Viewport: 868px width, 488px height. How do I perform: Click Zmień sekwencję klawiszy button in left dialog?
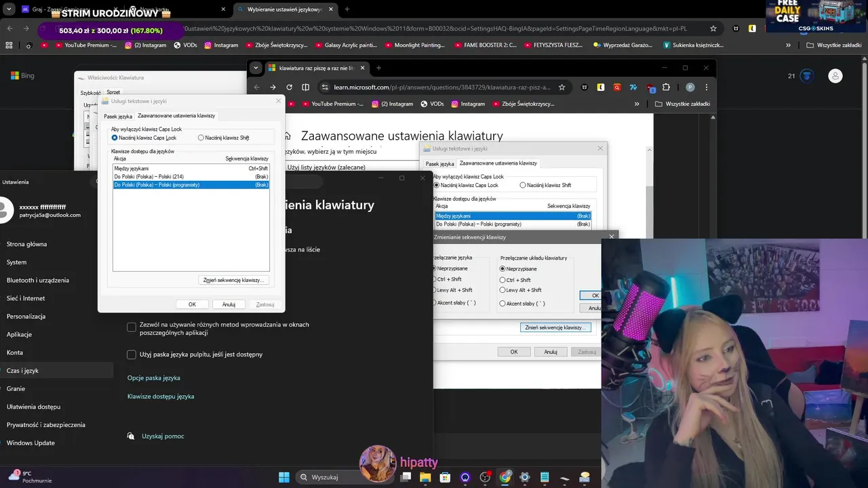(234, 280)
